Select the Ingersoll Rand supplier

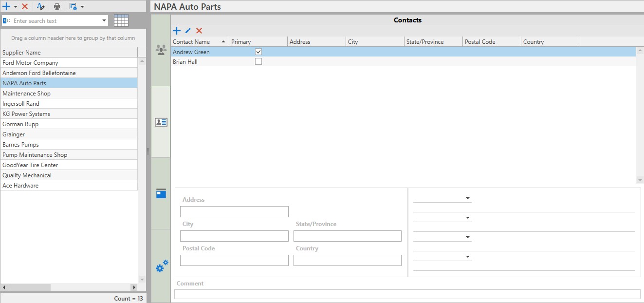coord(69,103)
